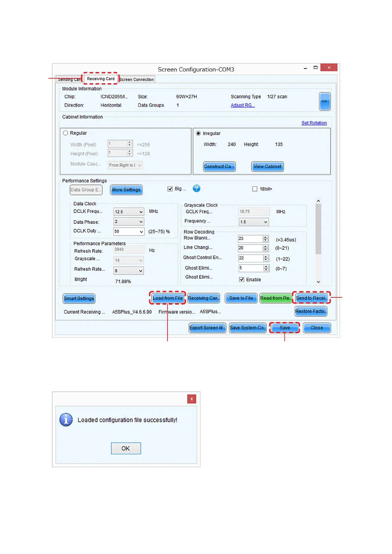Screen dimensions: 392x554
Task: Click the blue double-arrow module info button
Action: [x=325, y=101]
